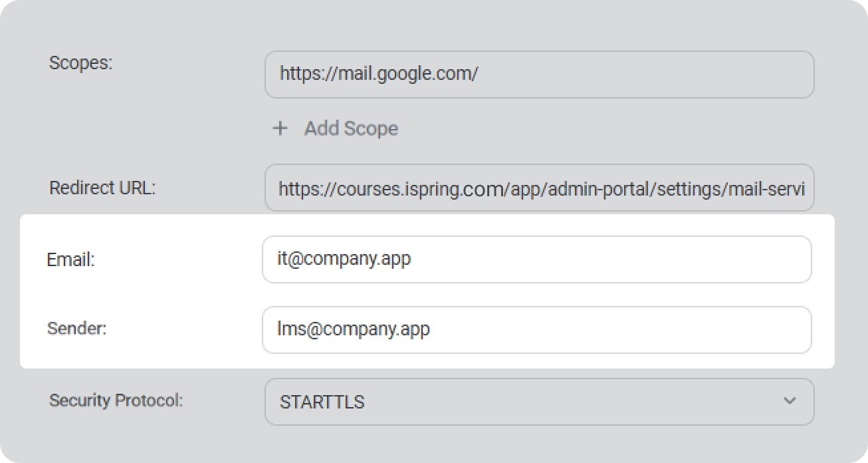
Task: Click the Email label
Action: coord(70,260)
